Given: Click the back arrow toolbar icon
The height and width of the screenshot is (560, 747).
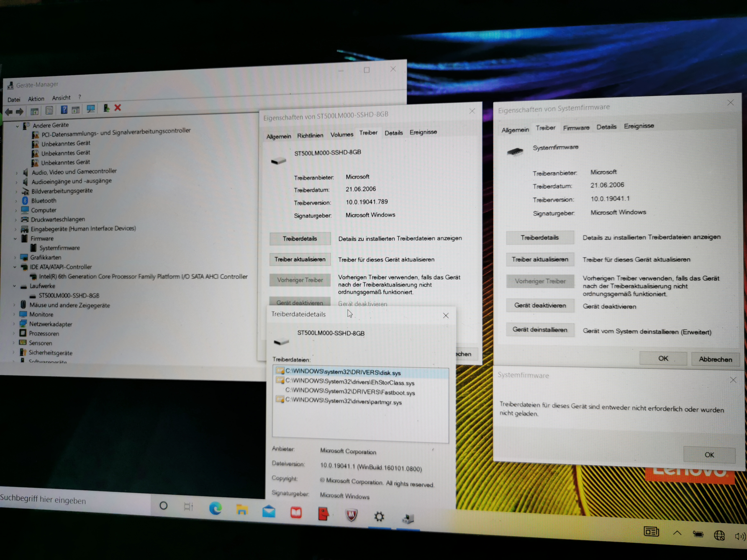Looking at the screenshot, I should (9, 112).
